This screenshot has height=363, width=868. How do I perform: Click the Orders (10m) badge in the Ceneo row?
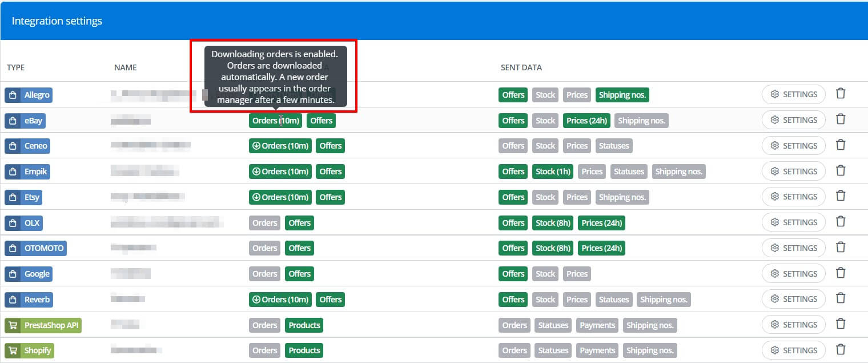pyautogui.click(x=280, y=146)
